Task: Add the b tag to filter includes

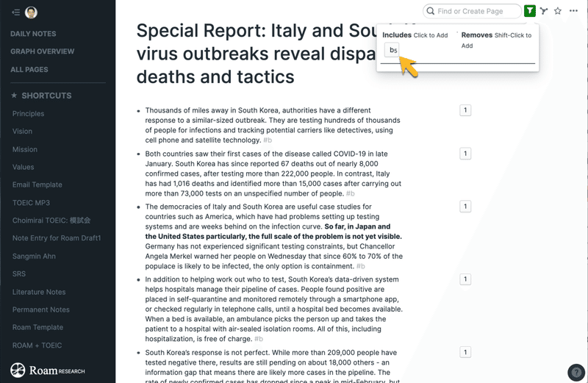Action: (392, 50)
